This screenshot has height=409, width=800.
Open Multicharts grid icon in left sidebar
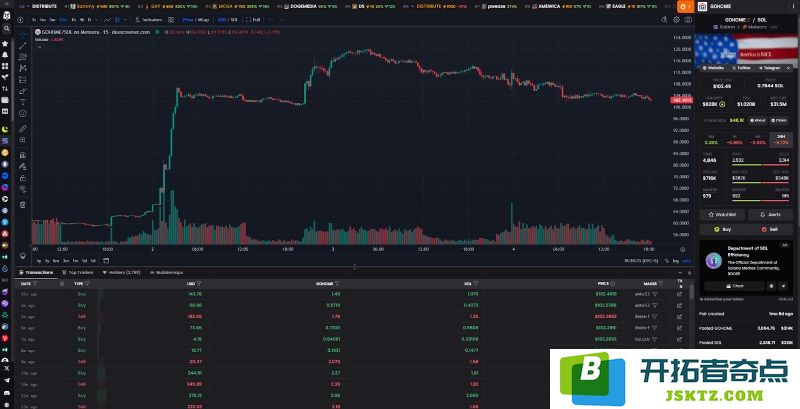pos(5,66)
